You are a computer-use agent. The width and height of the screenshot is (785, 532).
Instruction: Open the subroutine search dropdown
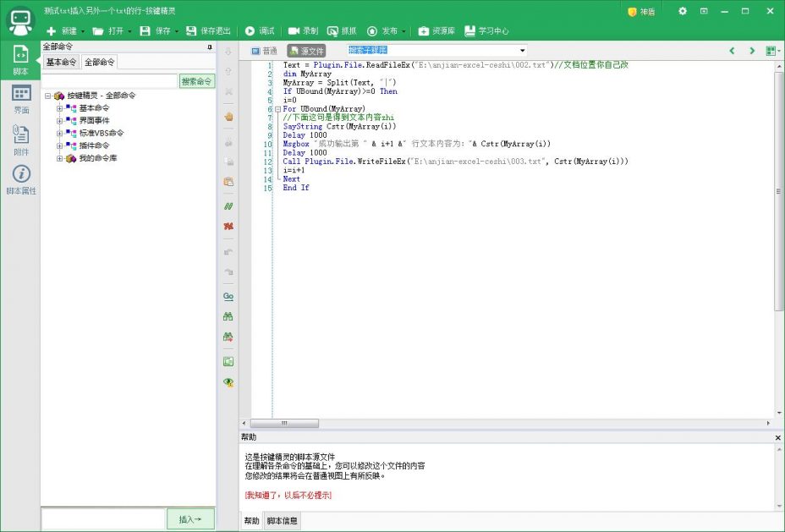tap(522, 51)
